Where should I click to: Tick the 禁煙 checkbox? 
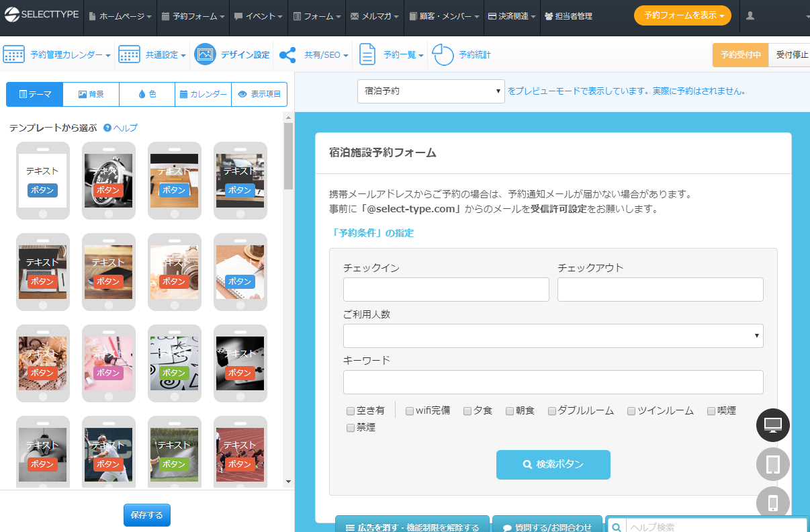coord(351,428)
